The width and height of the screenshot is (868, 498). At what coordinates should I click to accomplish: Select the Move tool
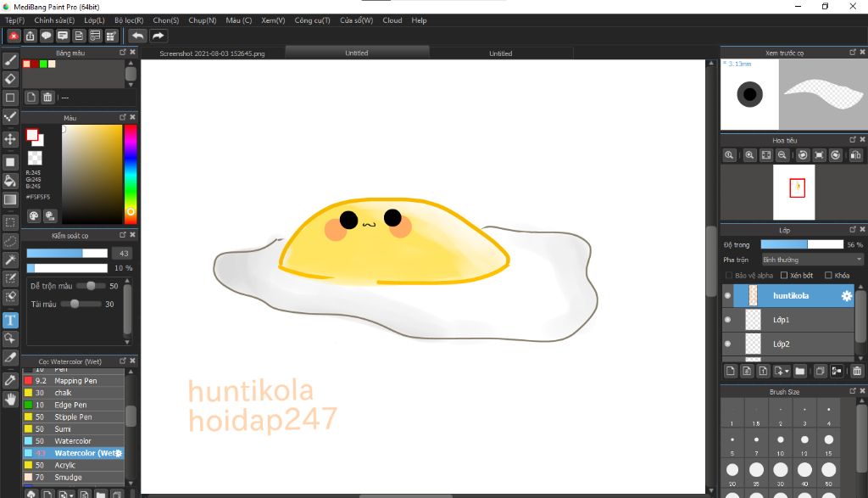click(x=10, y=138)
